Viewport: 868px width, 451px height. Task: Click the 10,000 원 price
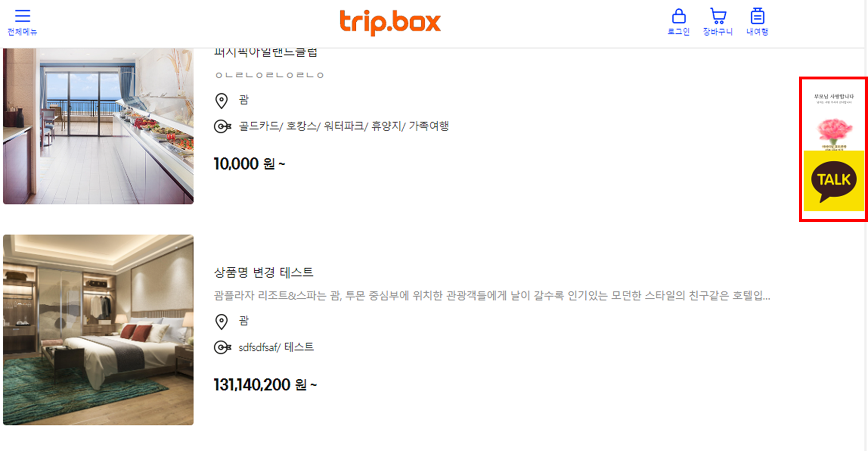249,164
